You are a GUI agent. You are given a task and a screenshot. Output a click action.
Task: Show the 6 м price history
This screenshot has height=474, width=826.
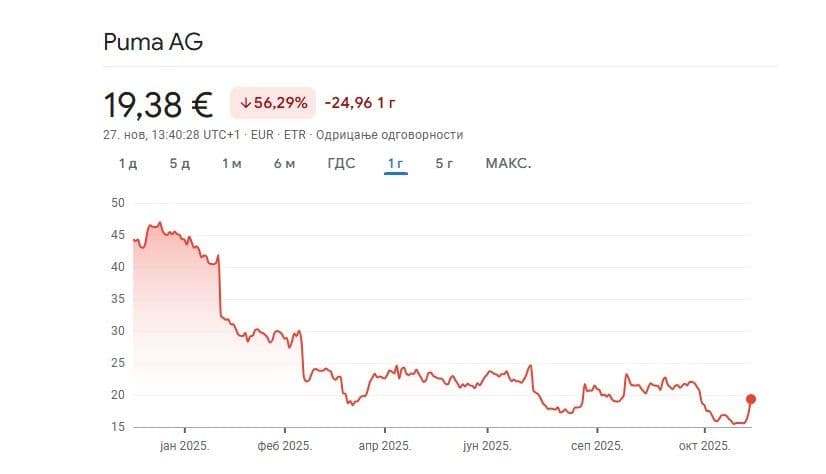(x=284, y=163)
